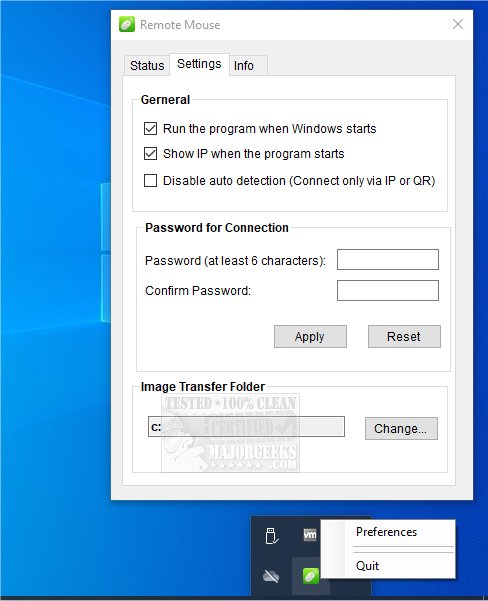Click the USB safely remove tray icon
This screenshot has width=488, height=601.
pos(271,535)
